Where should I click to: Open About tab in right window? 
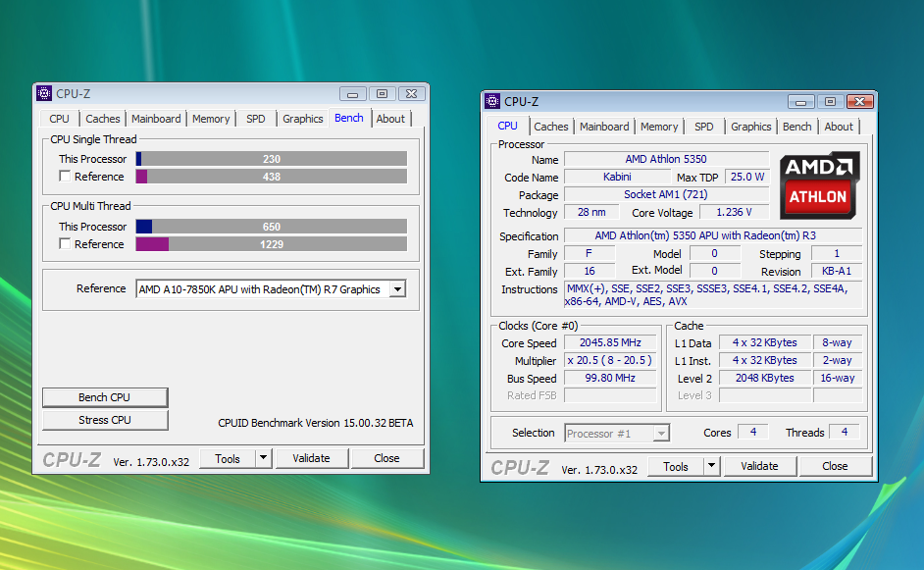tap(839, 127)
